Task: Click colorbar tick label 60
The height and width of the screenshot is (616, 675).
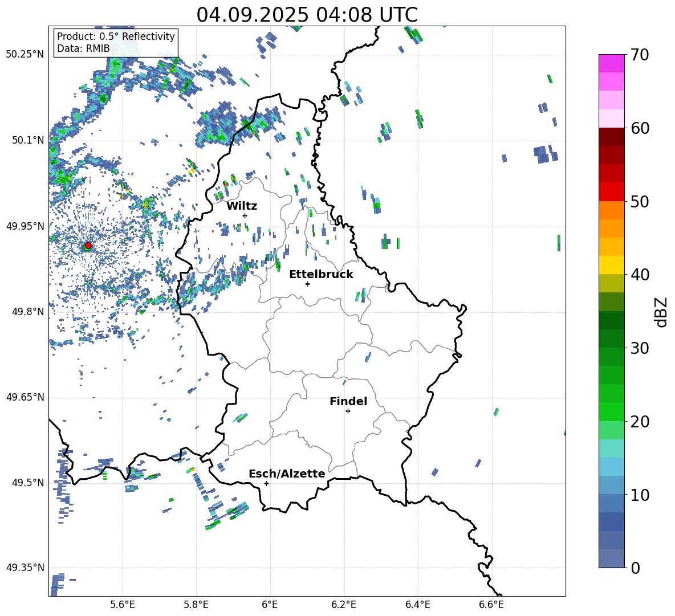Action: point(640,128)
